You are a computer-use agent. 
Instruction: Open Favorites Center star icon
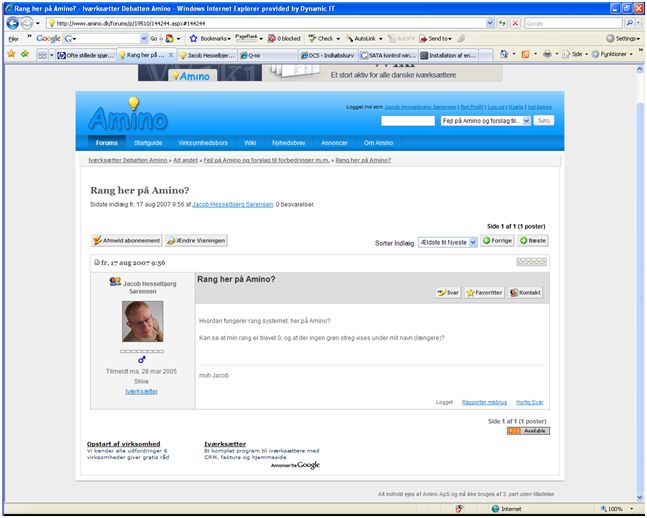coord(11,54)
